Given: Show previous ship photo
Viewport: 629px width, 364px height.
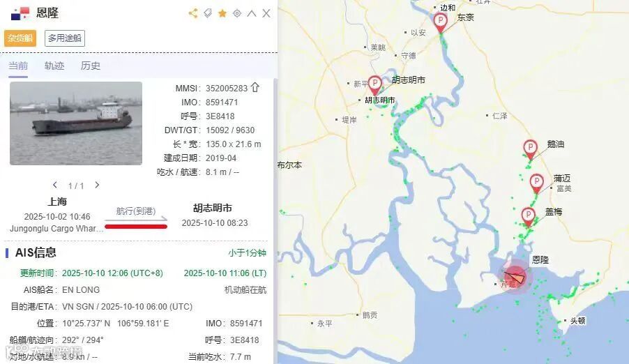Looking at the screenshot, I should [55, 185].
